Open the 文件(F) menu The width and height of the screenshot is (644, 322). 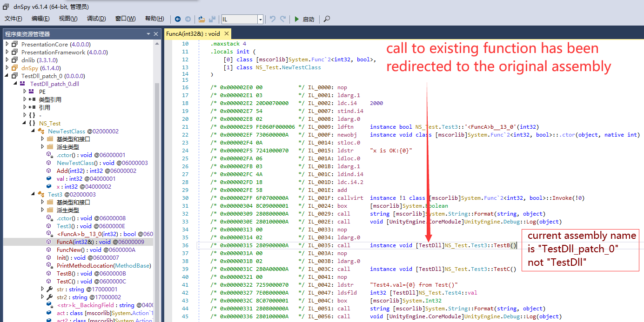coord(13,19)
